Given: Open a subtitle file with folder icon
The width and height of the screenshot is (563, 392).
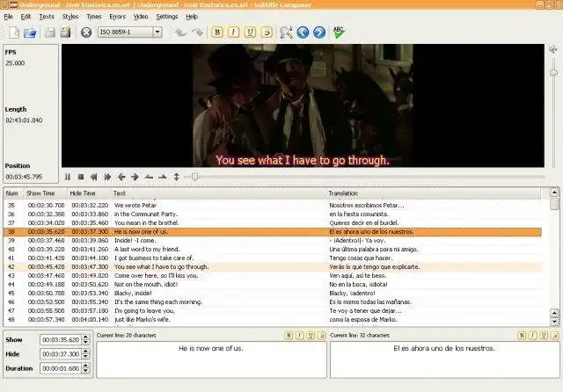Looking at the screenshot, I should point(30,33).
